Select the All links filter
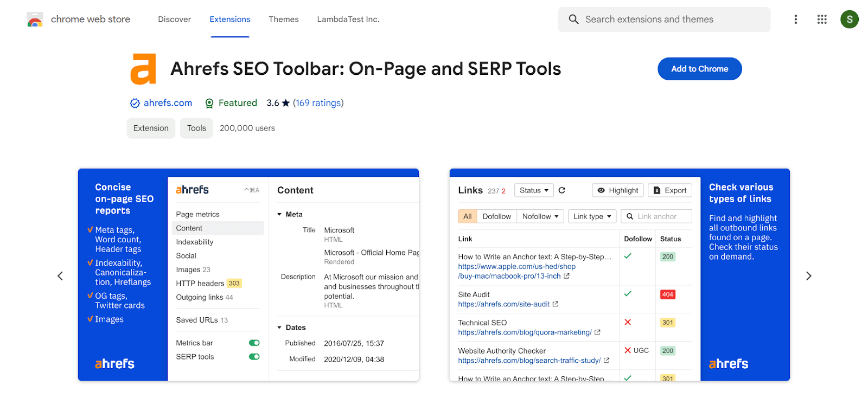The image size is (868, 398). [468, 216]
